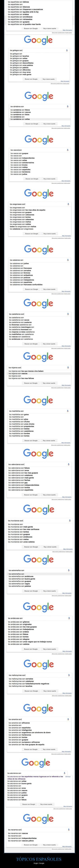Image resolution: width=79 pixels, height=868 pixels.
Task: Click 'Buscar con Google' under los vascos suggestions
Action: coord(32,179)
